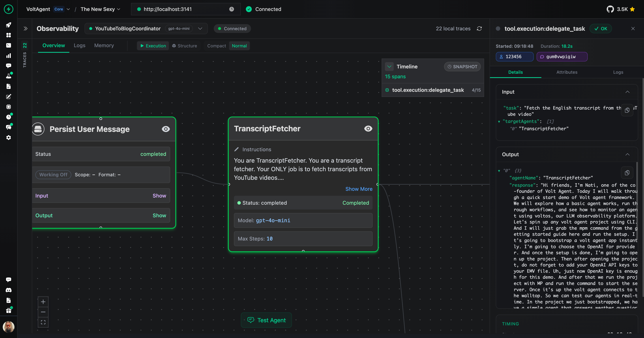644x338 pixels.
Task: Copy the Output JSON content
Action: (x=627, y=173)
